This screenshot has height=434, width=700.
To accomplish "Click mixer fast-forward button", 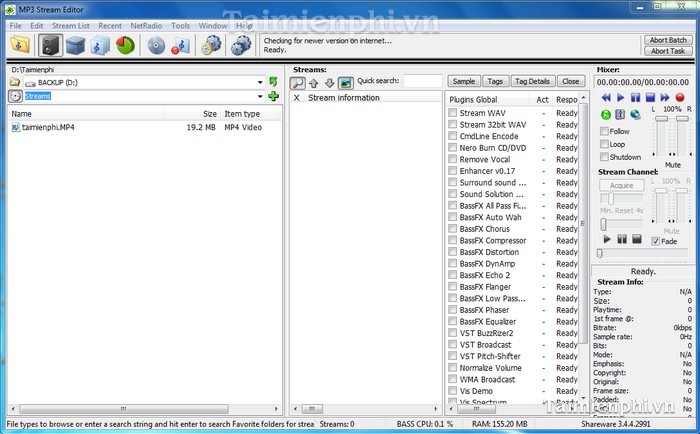I will click(x=665, y=97).
